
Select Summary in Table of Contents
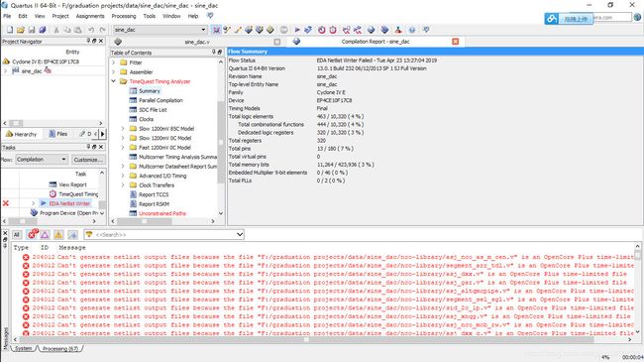(x=149, y=91)
